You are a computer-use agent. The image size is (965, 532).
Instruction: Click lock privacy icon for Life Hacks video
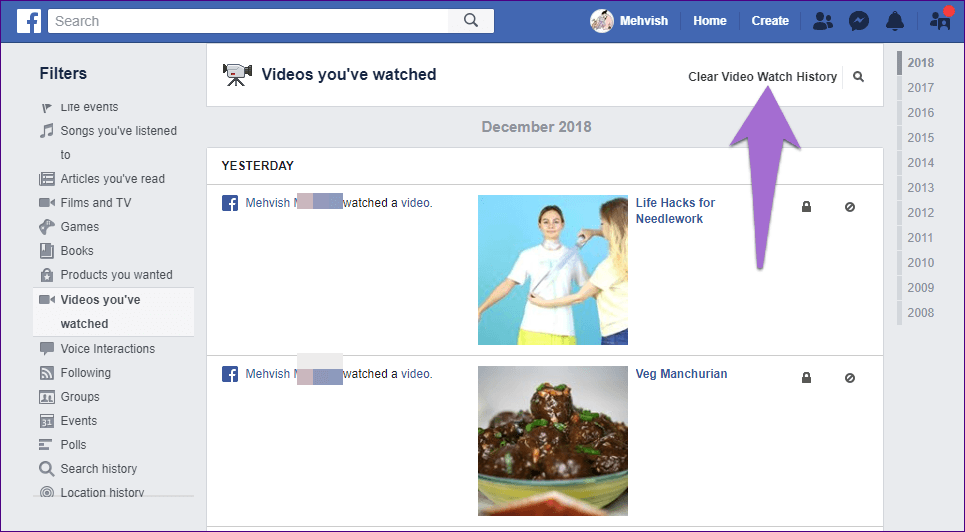806,207
